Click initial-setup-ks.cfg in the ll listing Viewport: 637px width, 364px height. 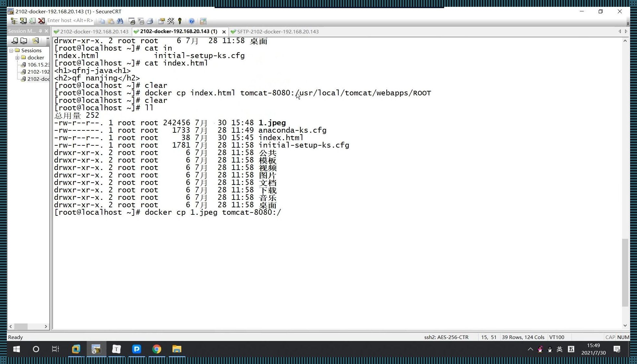coord(304,145)
